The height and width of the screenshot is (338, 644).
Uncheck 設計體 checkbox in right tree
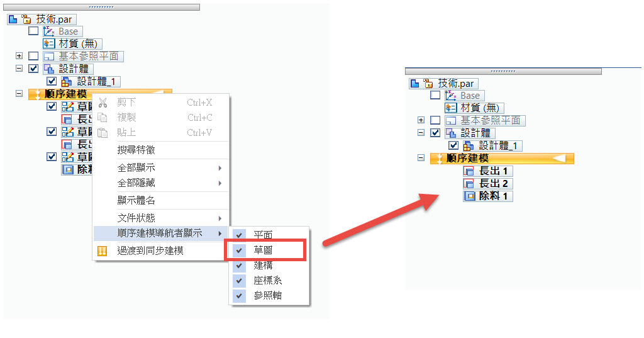click(435, 133)
